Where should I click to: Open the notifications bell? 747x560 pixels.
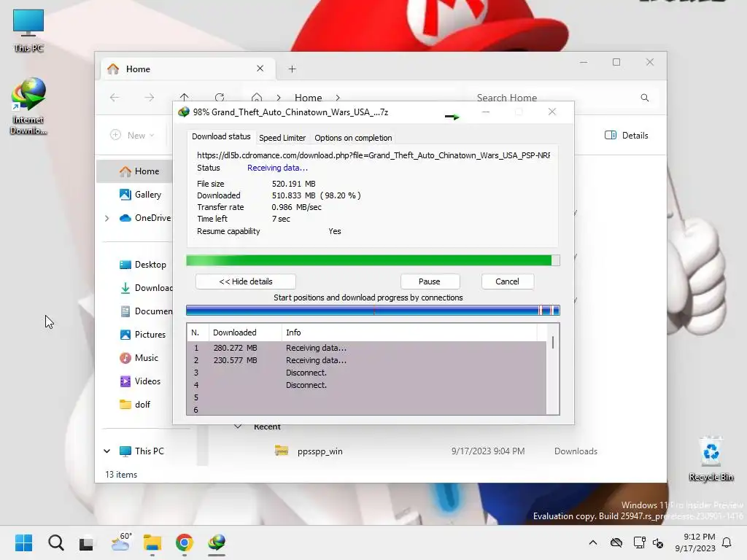(x=727, y=542)
